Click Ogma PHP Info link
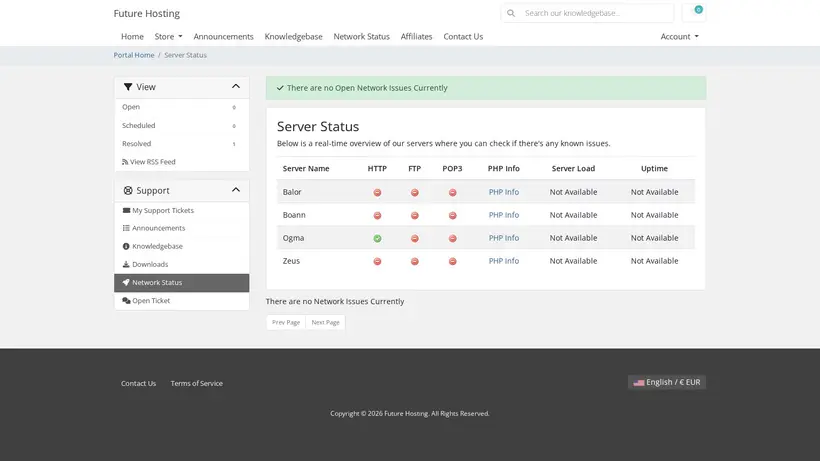 pyautogui.click(x=504, y=238)
